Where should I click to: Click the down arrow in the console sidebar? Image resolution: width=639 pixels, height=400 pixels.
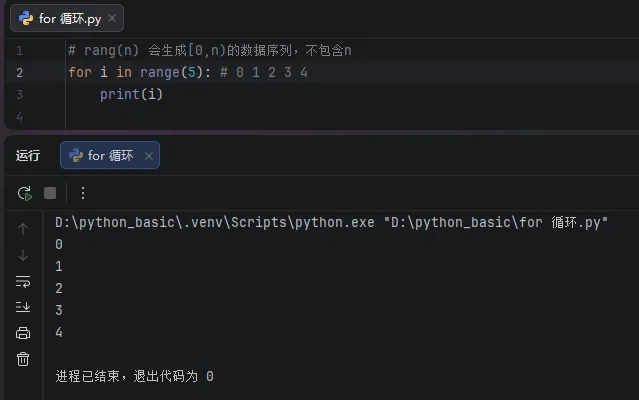tap(23, 255)
